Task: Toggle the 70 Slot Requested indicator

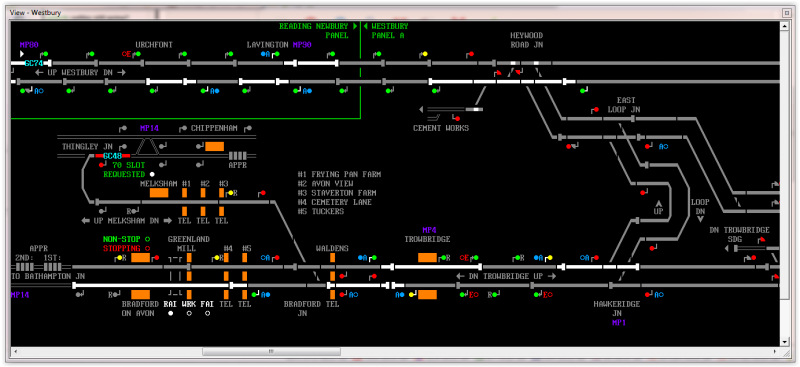Action: [x=152, y=174]
